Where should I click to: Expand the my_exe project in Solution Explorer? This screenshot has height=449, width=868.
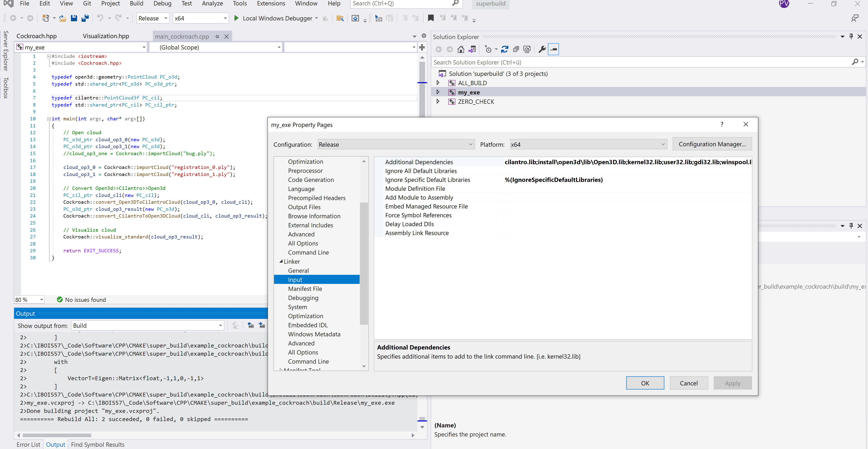pyautogui.click(x=438, y=92)
